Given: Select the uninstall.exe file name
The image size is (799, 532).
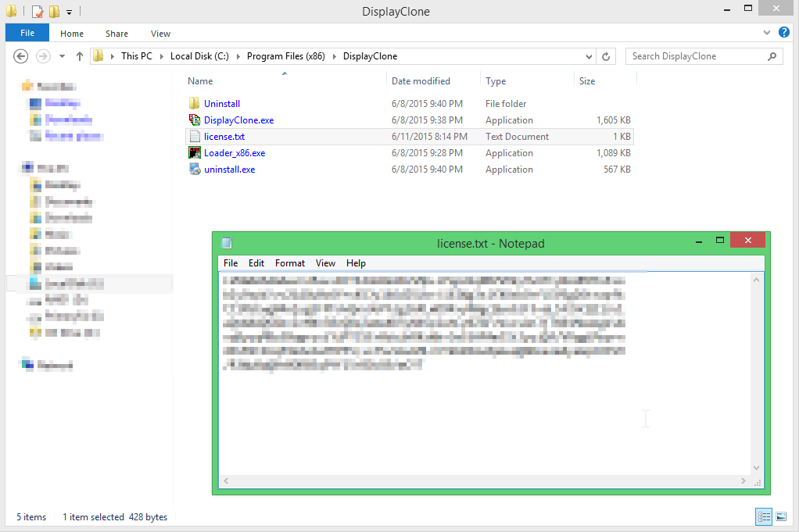Looking at the screenshot, I should pos(229,170).
